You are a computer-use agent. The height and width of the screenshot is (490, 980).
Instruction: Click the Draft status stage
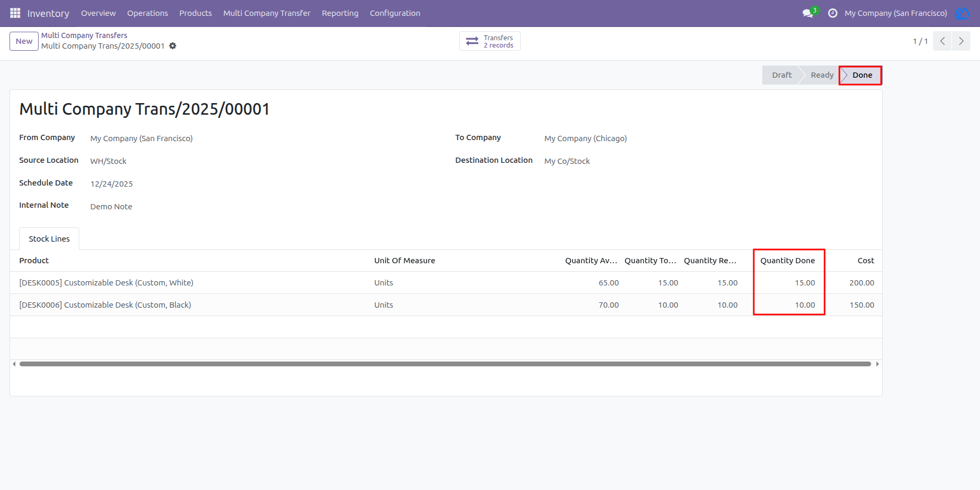click(x=781, y=75)
